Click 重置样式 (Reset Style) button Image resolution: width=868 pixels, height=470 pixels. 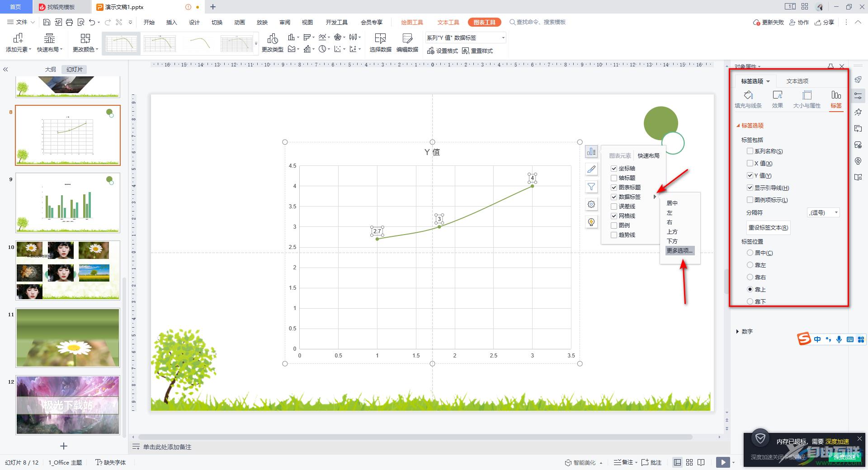pyautogui.click(x=477, y=51)
